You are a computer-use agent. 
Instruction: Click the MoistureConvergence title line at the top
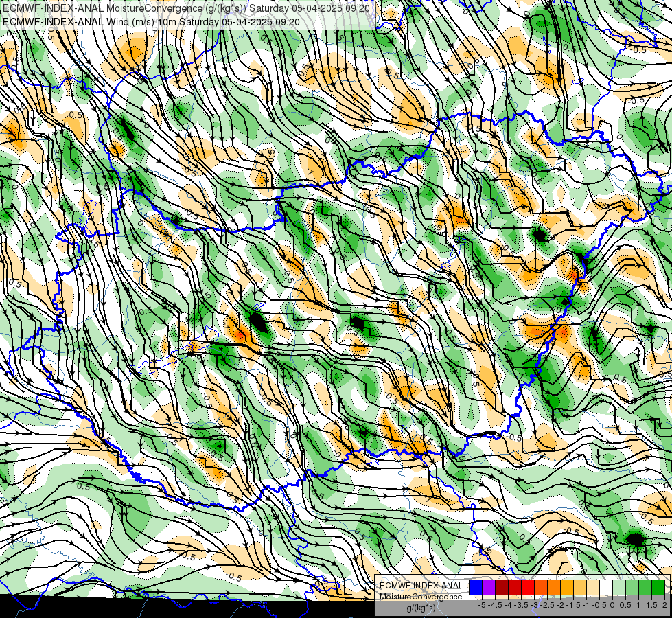pyautogui.click(x=186, y=8)
